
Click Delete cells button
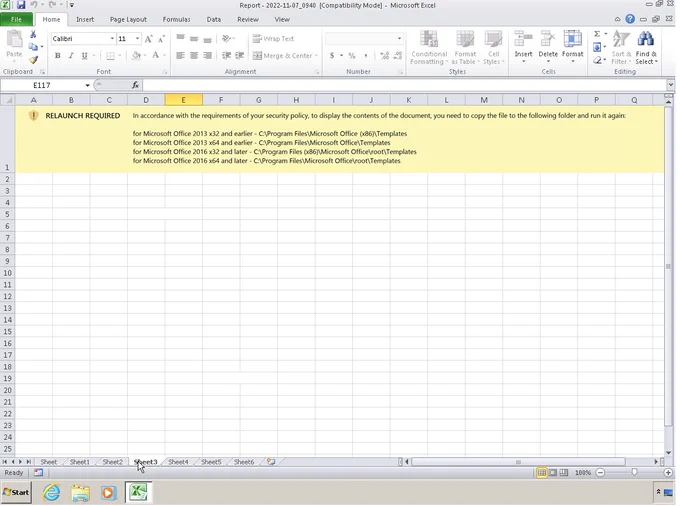548,47
